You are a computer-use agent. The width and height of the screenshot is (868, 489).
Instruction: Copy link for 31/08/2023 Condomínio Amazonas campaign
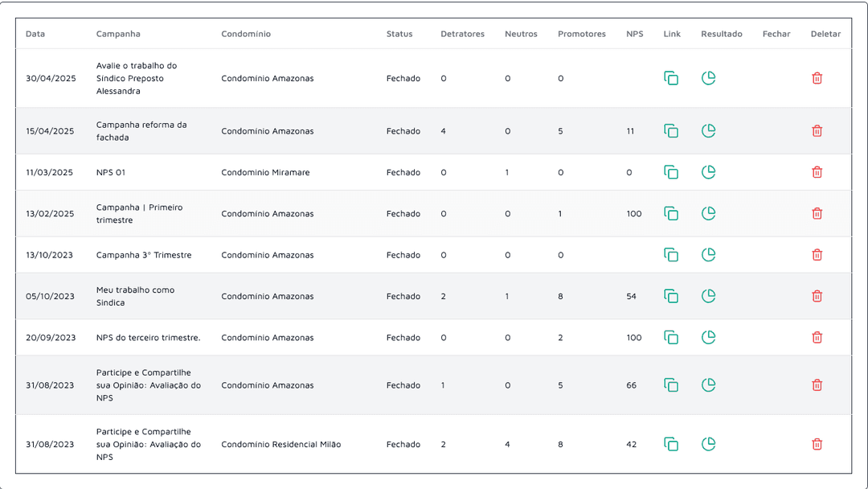[671, 385]
